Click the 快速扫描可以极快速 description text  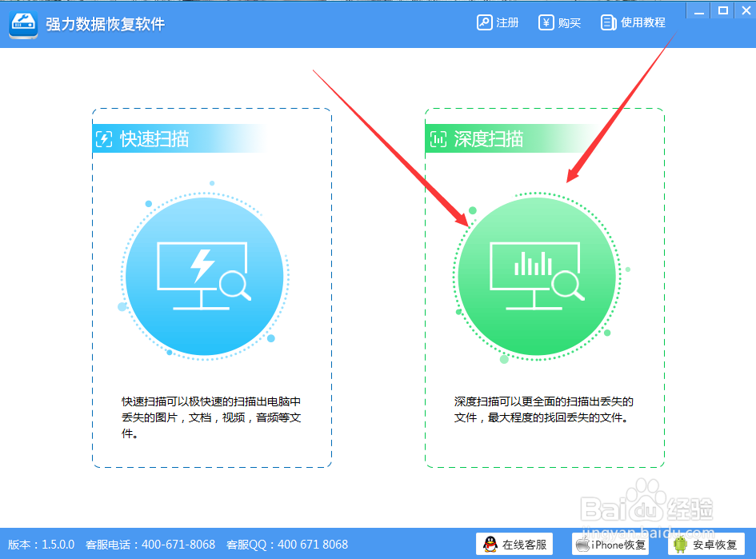pyautogui.click(x=211, y=417)
